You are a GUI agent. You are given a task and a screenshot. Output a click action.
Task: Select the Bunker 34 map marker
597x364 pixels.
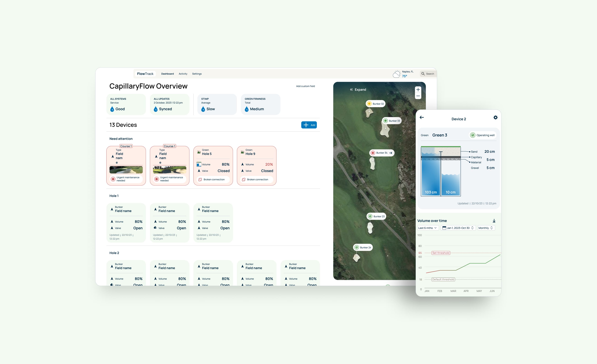[382, 153]
